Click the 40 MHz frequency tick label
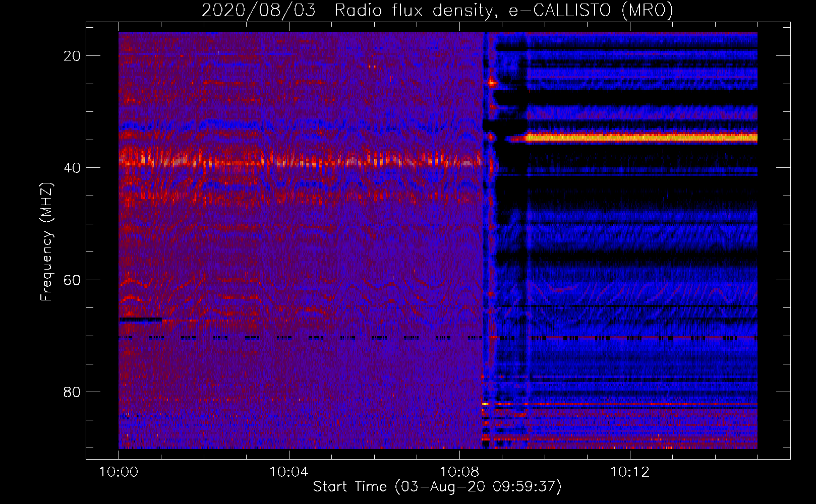The height and width of the screenshot is (504, 816). pos(72,167)
